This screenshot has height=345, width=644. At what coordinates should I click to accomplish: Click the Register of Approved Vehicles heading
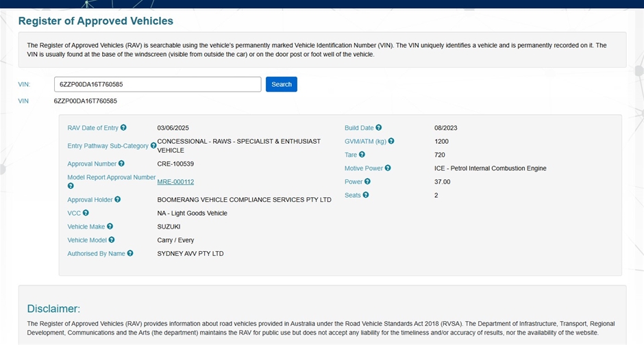96,21
